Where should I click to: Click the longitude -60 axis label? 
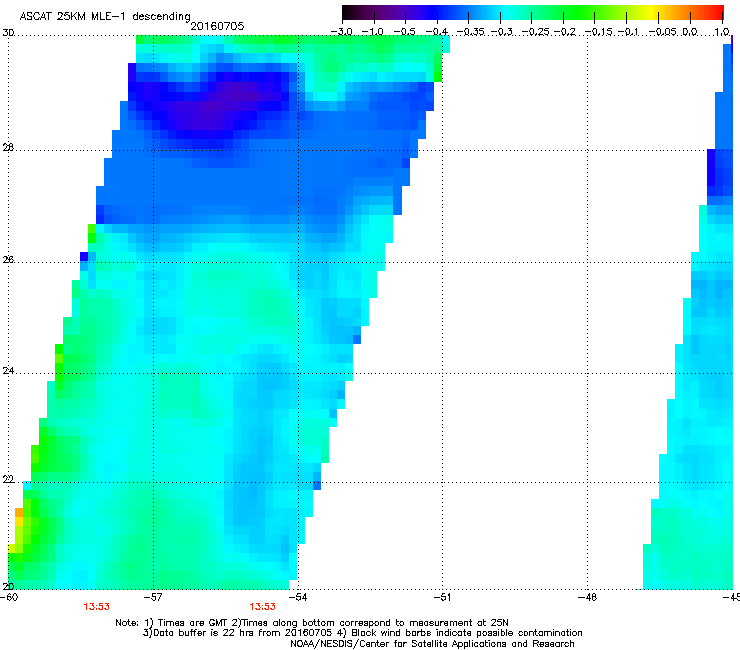point(9,597)
